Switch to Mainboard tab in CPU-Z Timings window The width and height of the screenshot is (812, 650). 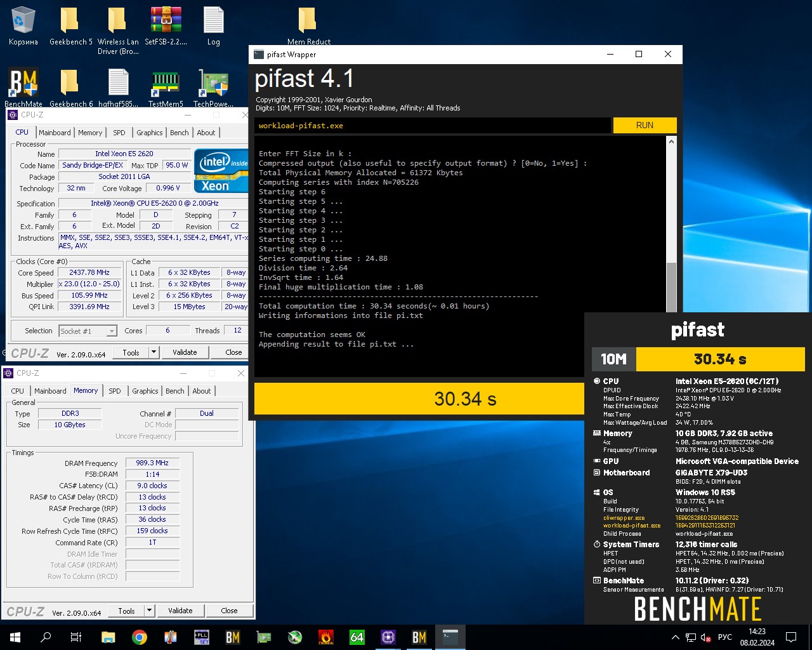tap(50, 391)
